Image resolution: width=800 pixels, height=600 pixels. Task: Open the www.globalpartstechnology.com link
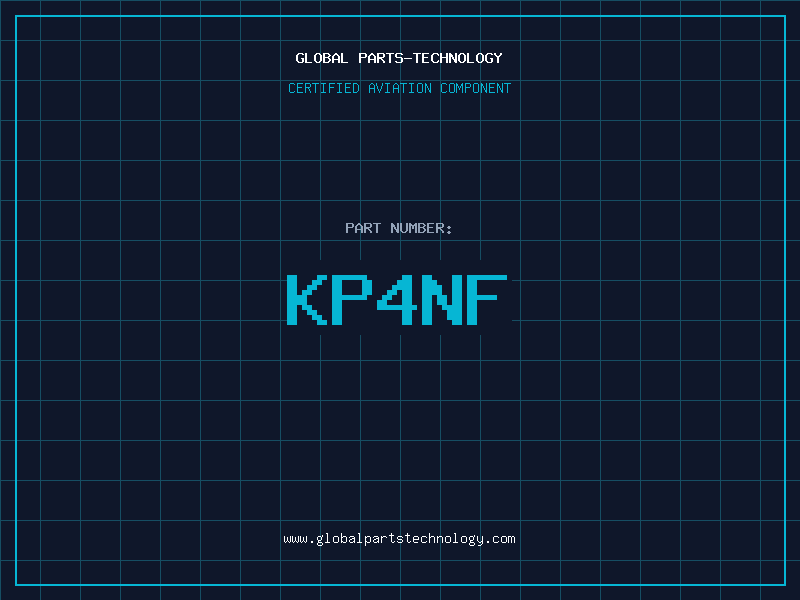click(x=399, y=539)
